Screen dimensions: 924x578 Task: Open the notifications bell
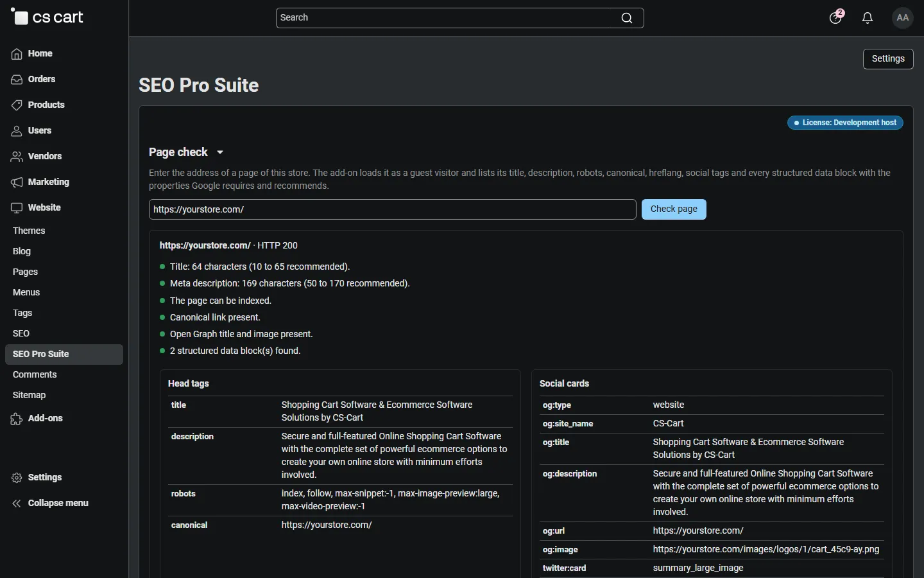[x=868, y=18]
